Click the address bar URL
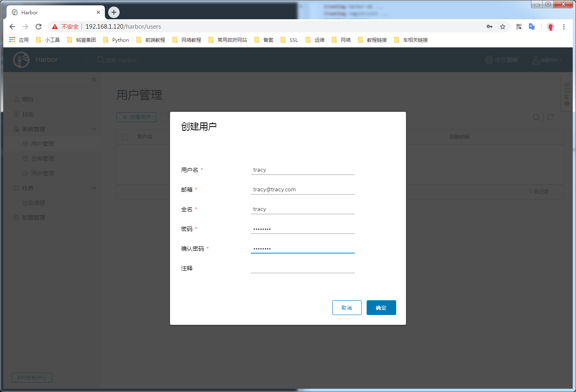576x392 pixels. [x=123, y=27]
